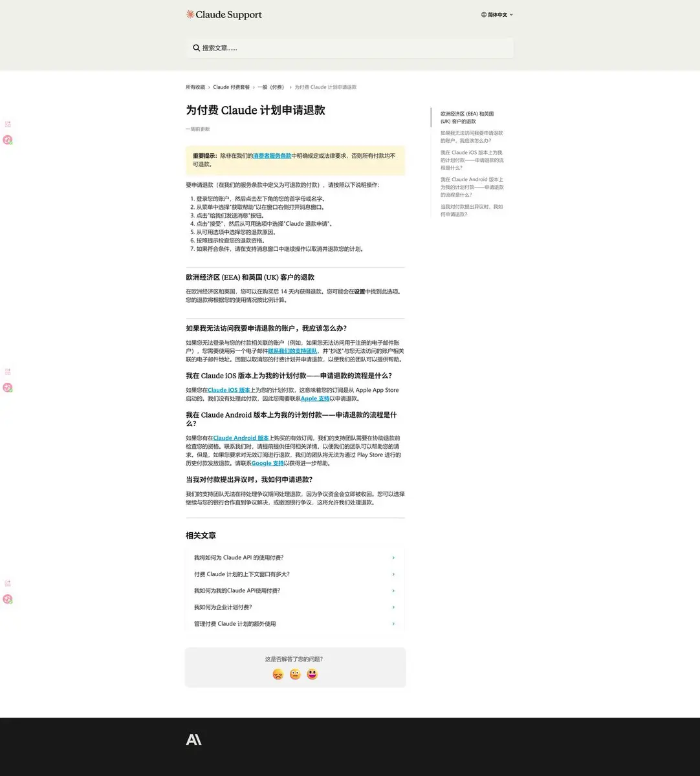Follow the Google 支持 link
The width and height of the screenshot is (700, 776).
268,464
